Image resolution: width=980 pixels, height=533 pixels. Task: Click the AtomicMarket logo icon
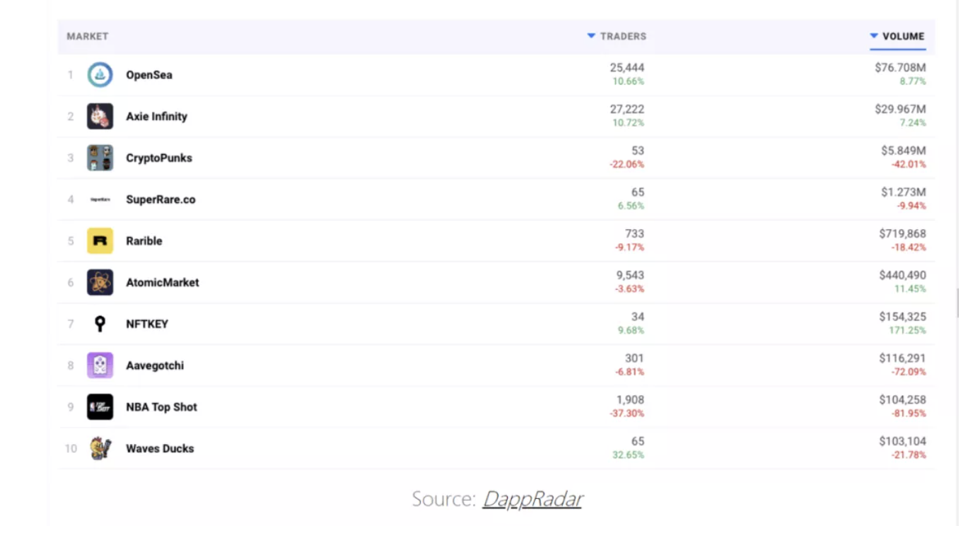[100, 283]
